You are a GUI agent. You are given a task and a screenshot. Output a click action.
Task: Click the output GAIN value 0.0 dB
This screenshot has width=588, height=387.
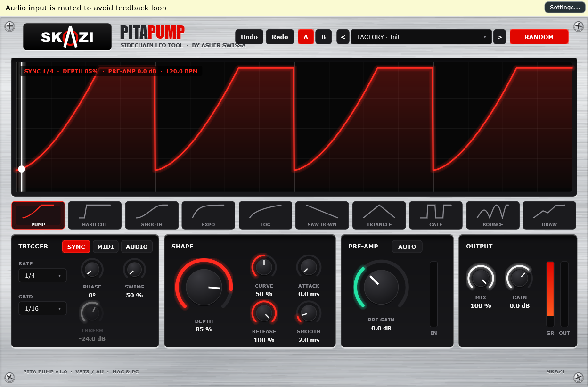point(520,305)
